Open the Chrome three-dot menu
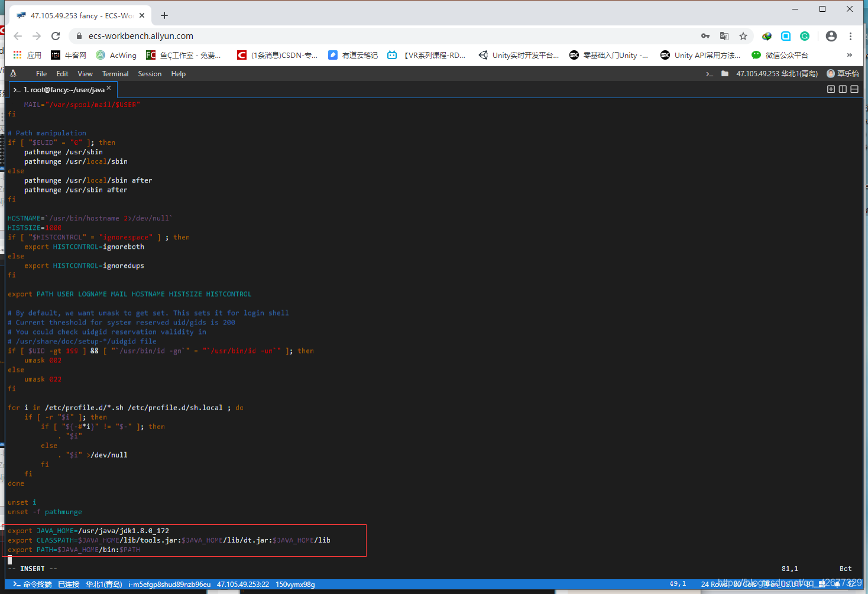The height and width of the screenshot is (594, 868). 850,36
